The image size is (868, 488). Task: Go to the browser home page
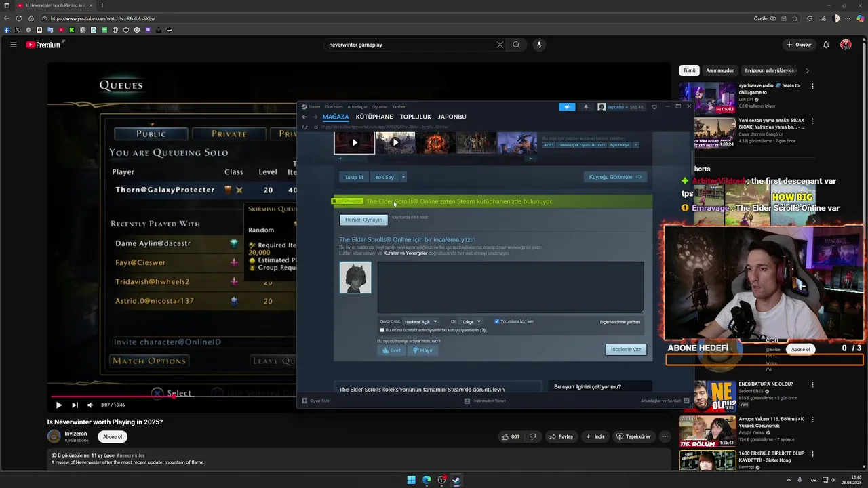tap(31, 18)
